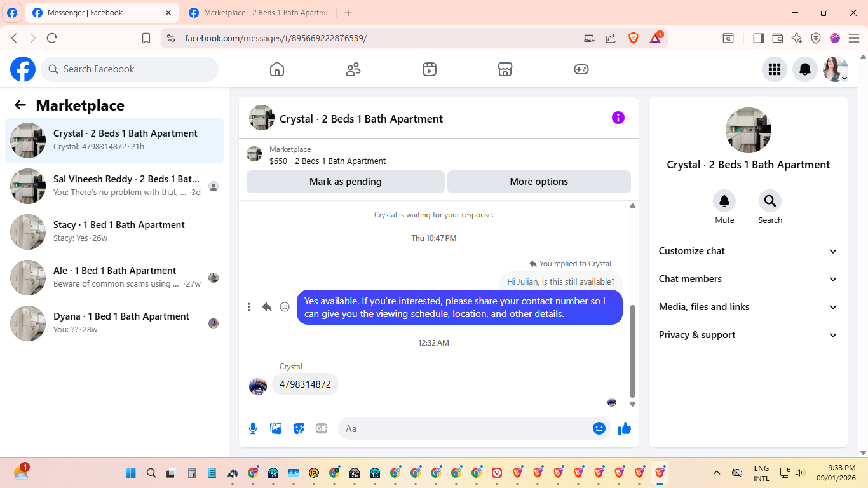Expand Chat members section

749,279
